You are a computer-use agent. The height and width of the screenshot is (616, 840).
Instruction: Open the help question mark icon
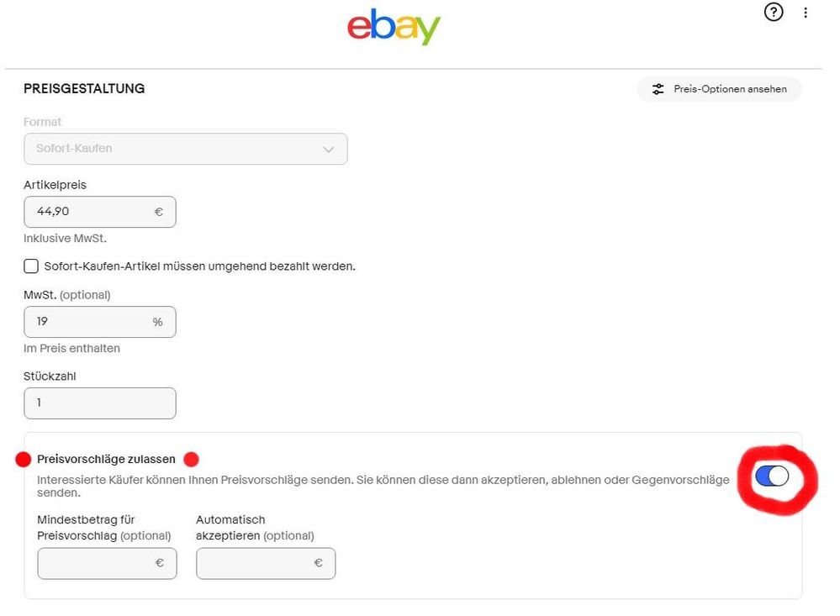click(774, 13)
